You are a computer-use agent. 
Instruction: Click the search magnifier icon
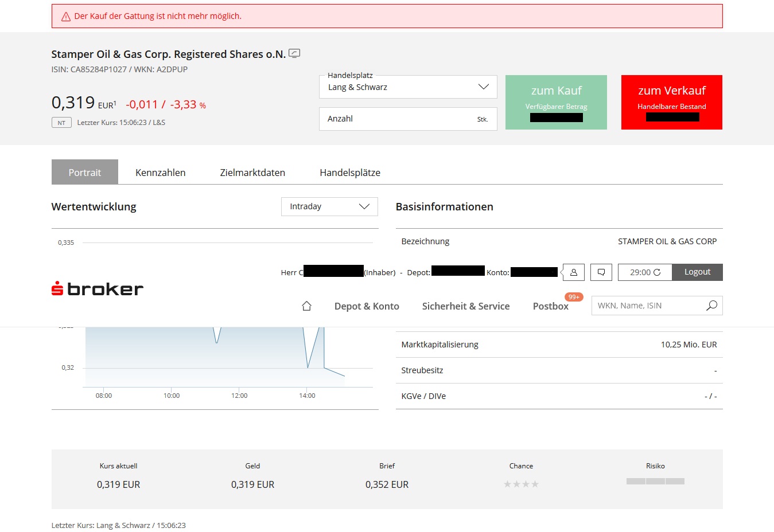[x=711, y=306]
